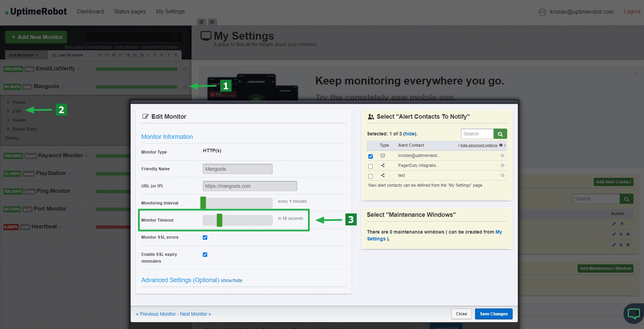Screen dimensions: 644x329
Task: Click the info icon beside hide advanced options
Action: (501, 145)
